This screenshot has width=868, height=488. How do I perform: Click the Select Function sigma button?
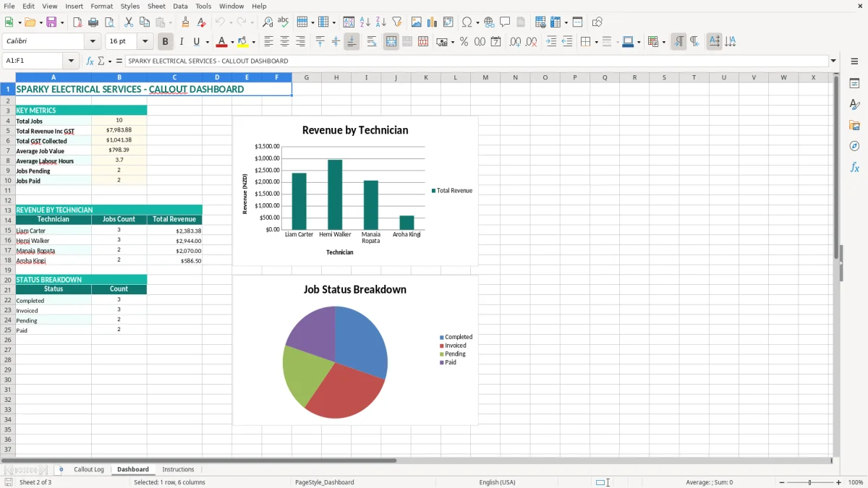101,61
